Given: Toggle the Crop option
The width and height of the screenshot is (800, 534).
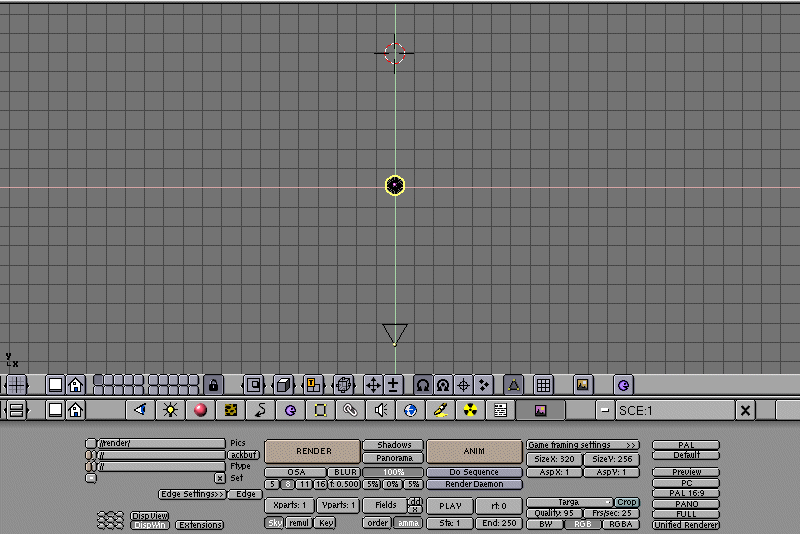Looking at the screenshot, I should click(627, 502).
